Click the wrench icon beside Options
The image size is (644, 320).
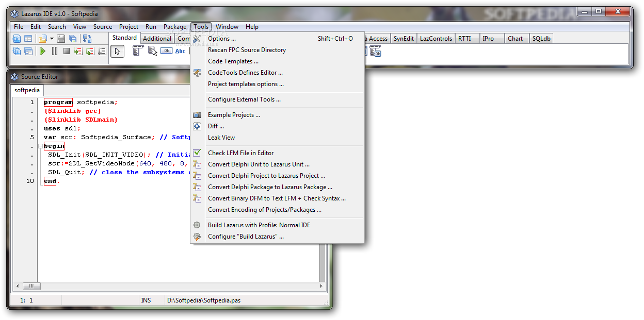pyautogui.click(x=197, y=39)
